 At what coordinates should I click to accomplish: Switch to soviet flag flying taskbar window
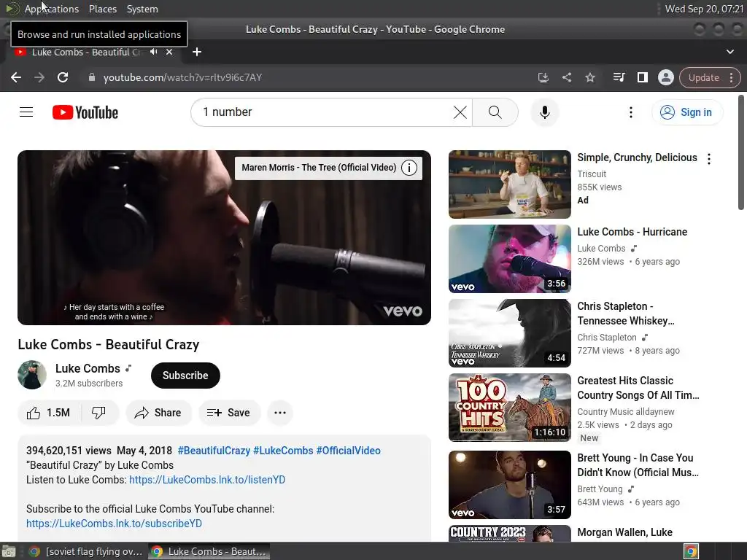pyautogui.click(x=86, y=551)
